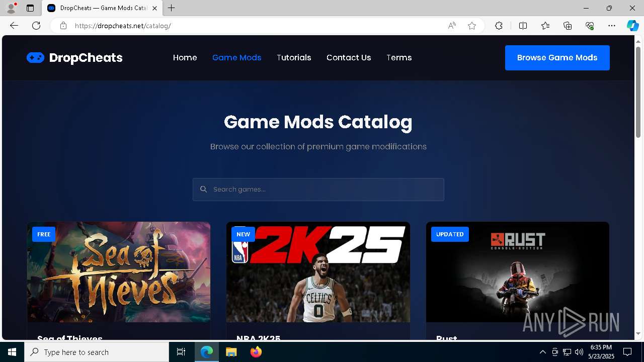Click Microsoft Edge taskbar icon
The image size is (644, 362).
tap(207, 352)
